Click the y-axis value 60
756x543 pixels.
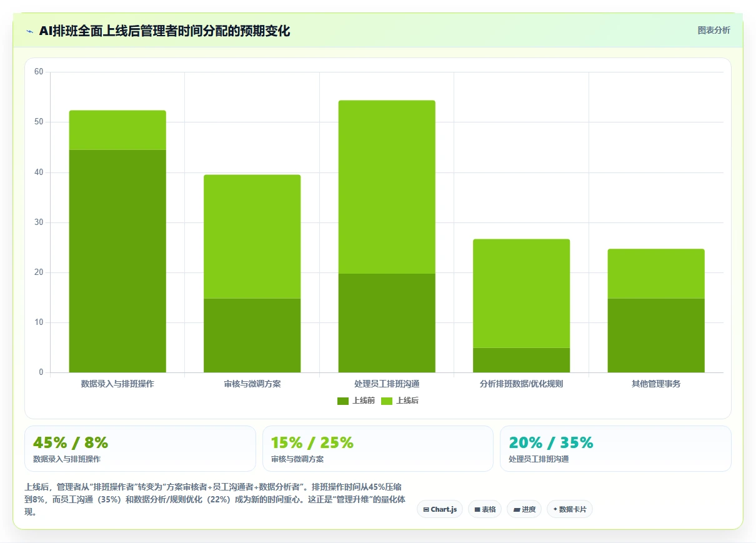pos(39,72)
